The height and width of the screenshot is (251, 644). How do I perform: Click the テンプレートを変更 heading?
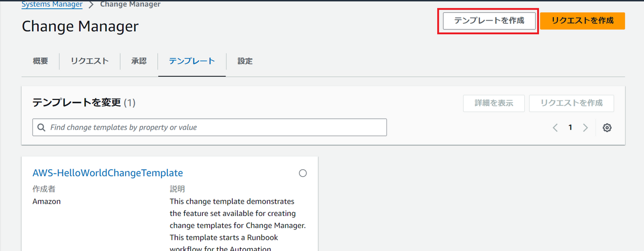point(77,103)
